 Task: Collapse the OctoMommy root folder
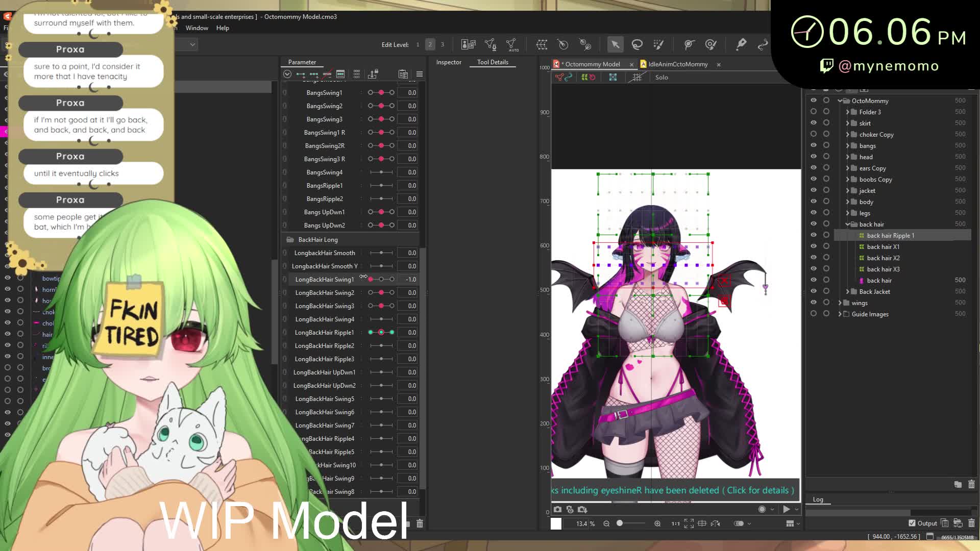[840, 101]
